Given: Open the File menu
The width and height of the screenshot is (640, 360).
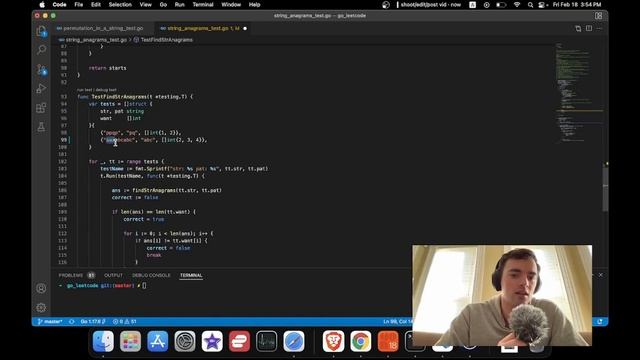Looking at the screenshot, I should (x=79, y=4).
